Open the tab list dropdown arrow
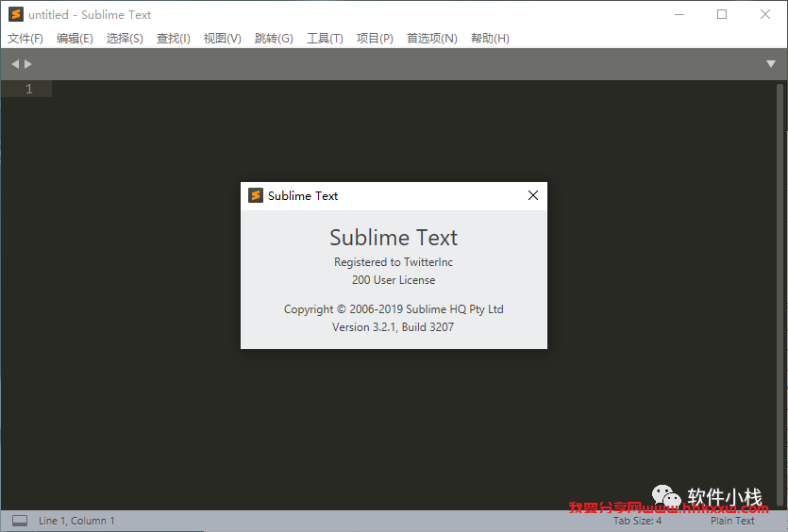 (770, 64)
